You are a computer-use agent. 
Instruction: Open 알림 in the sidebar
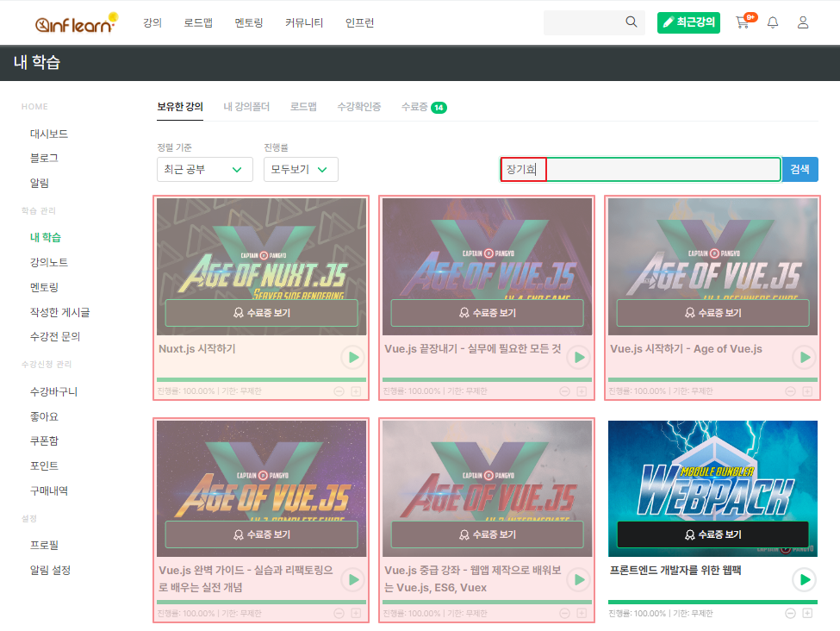click(x=39, y=183)
